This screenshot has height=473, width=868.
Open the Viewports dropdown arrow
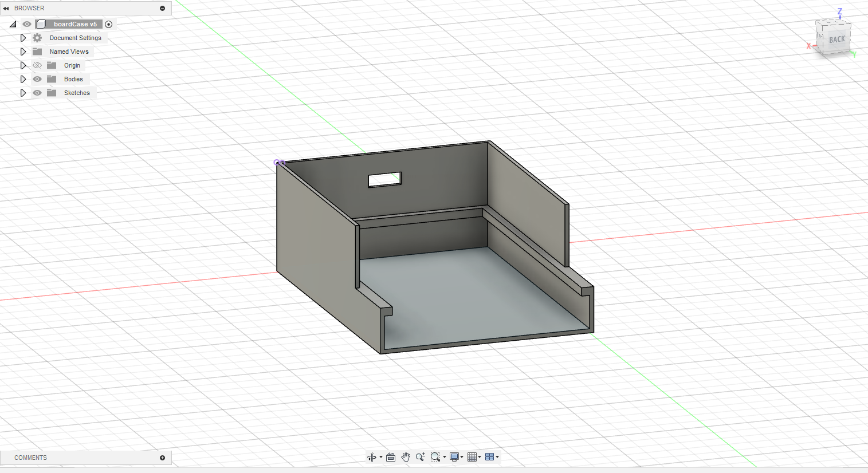click(x=497, y=457)
